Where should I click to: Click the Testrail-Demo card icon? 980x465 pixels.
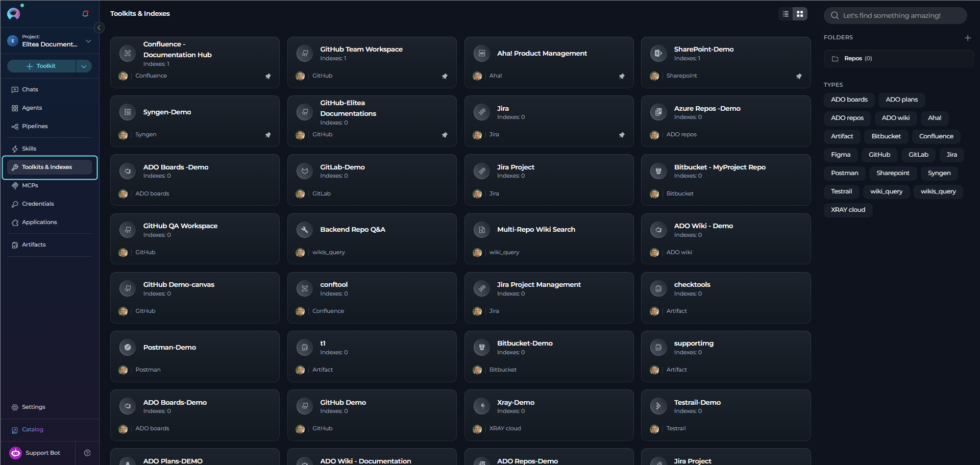pyautogui.click(x=658, y=406)
